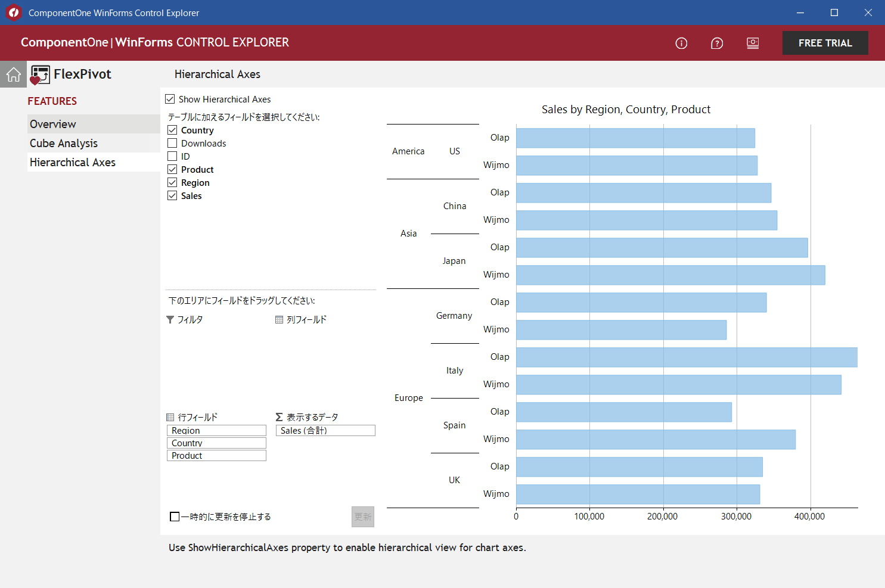This screenshot has height=588, width=885.
Task: Tick the defer updates checkbox
Action: [175, 517]
